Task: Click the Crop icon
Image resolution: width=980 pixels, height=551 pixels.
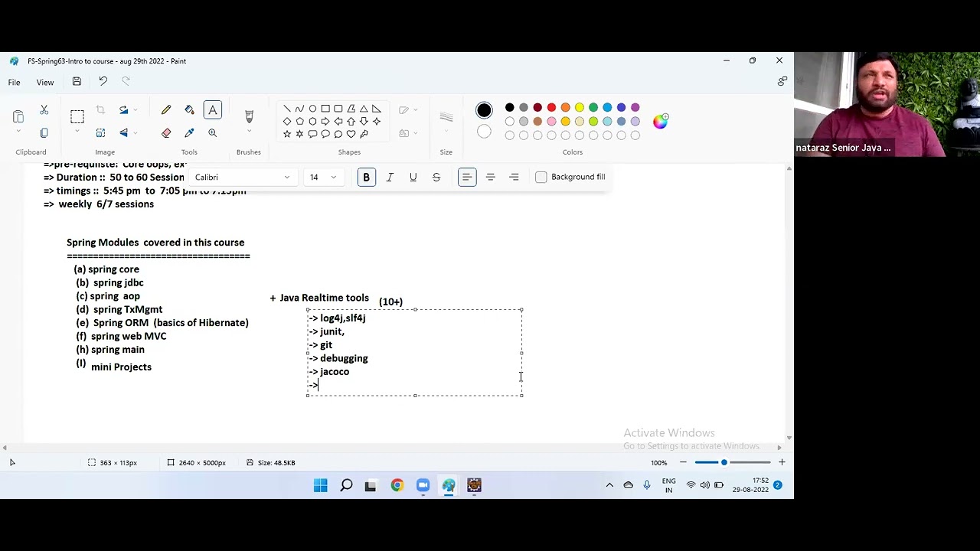Action: [x=100, y=111]
